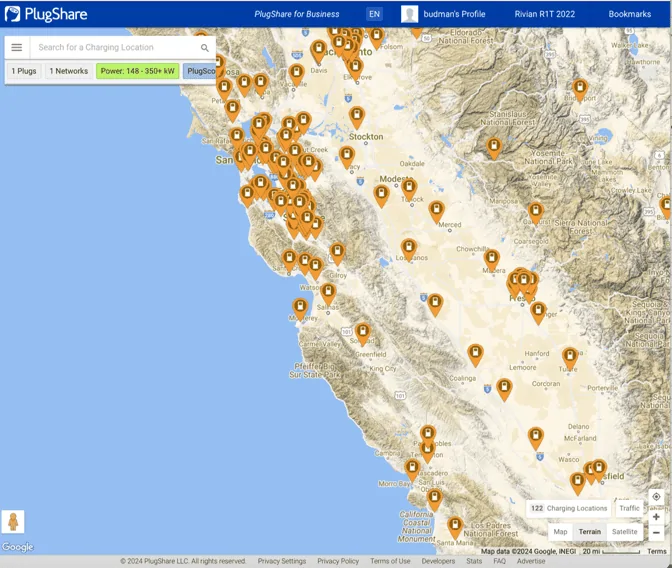Screen dimensions: 672x568
Task: Select the charger pin near Stockton
Action: [357, 117]
